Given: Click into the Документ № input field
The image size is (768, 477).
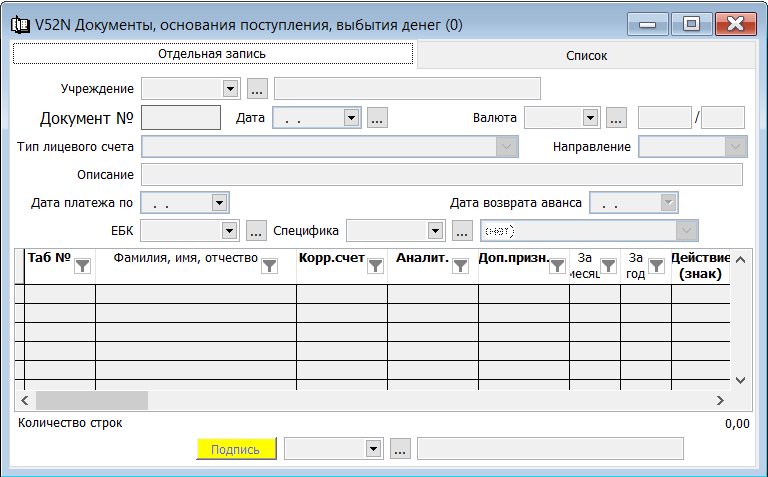Looking at the screenshot, I should [181, 118].
